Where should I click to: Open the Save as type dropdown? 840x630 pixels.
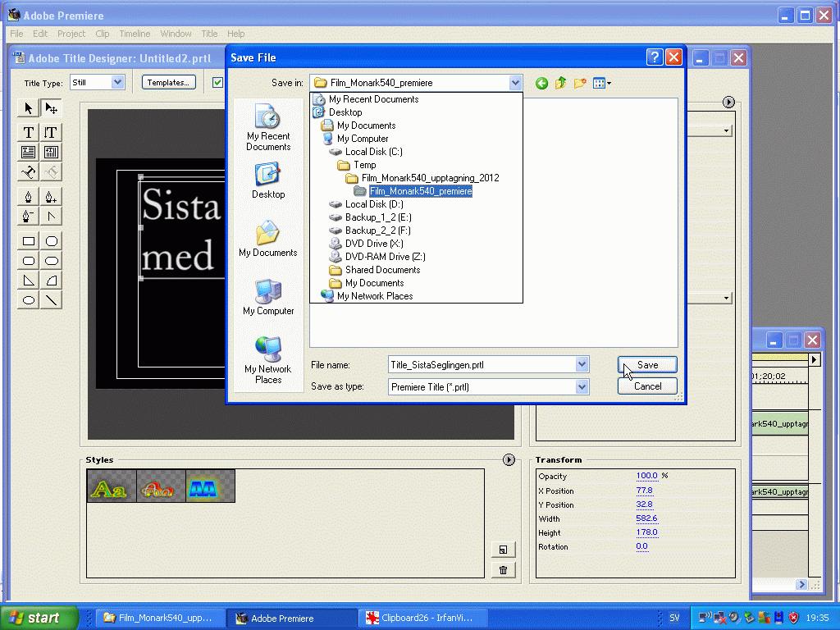582,386
